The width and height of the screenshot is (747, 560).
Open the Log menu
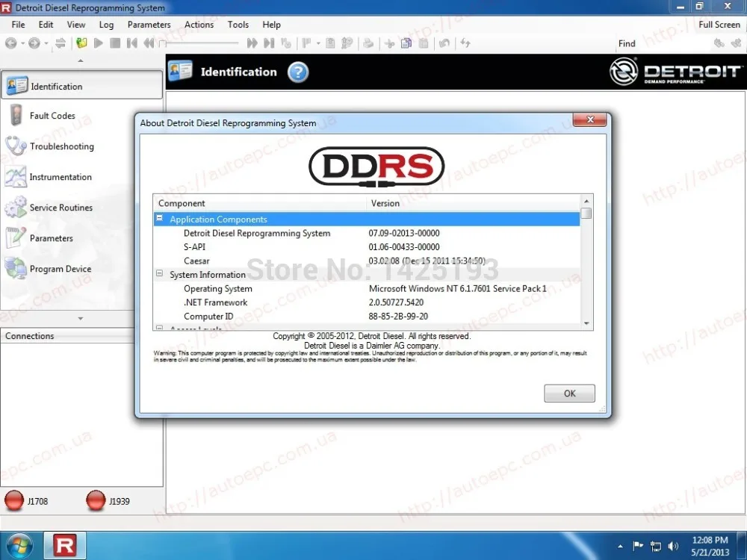coord(106,25)
